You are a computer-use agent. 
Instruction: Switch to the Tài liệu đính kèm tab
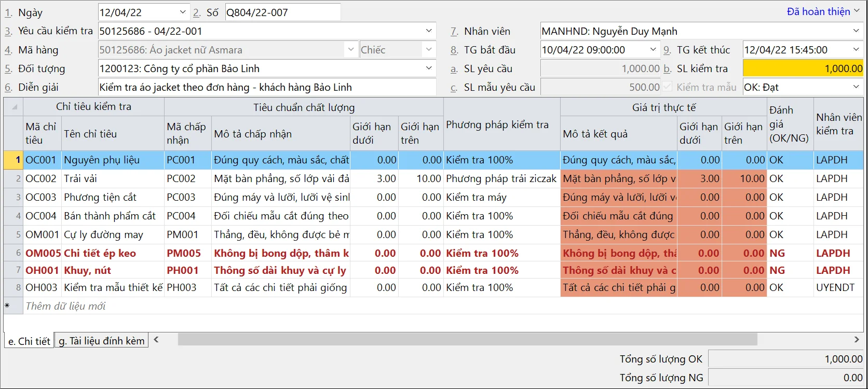(x=102, y=341)
